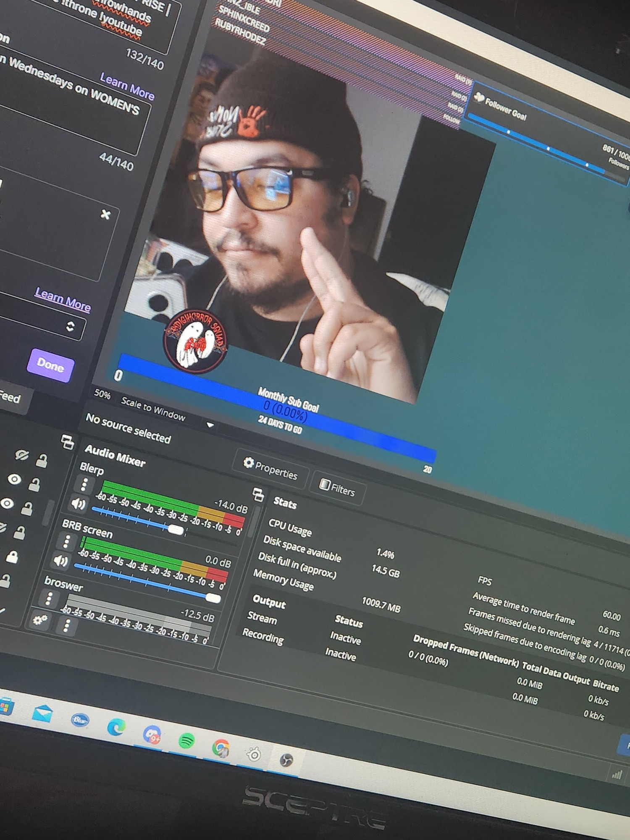Adjust the Blerp volume slider handle
This screenshot has width=630, height=840.
[176, 529]
